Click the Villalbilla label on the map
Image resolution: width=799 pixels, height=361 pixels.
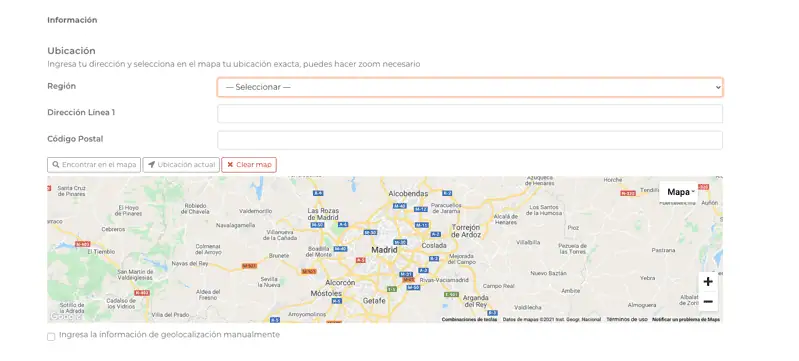point(528,243)
